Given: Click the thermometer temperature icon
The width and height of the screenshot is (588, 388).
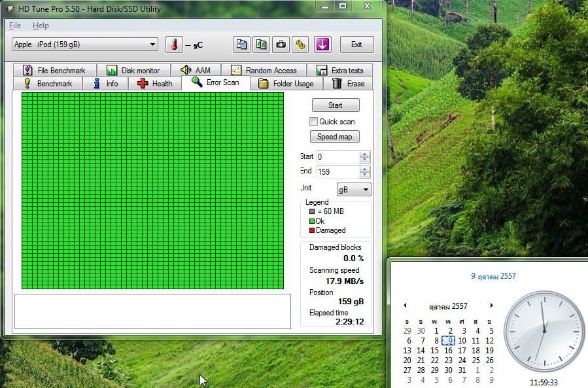Looking at the screenshot, I should pyautogui.click(x=174, y=44).
